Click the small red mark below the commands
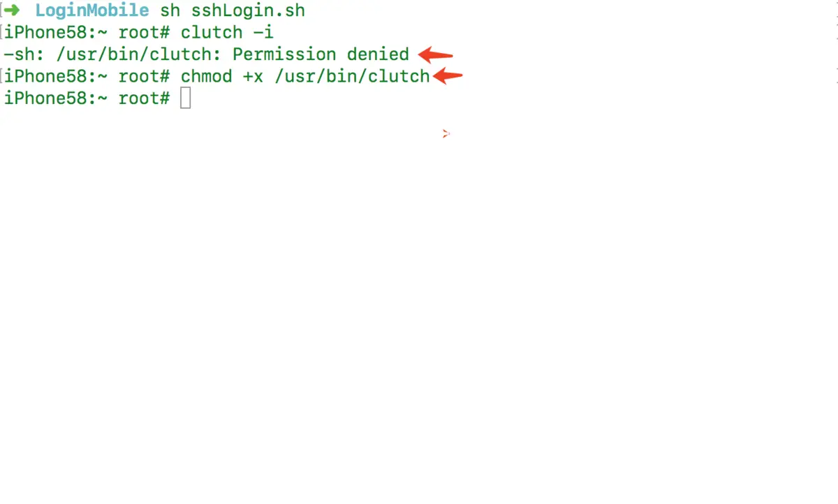Image resolution: width=838 pixels, height=504 pixels. 446,133
